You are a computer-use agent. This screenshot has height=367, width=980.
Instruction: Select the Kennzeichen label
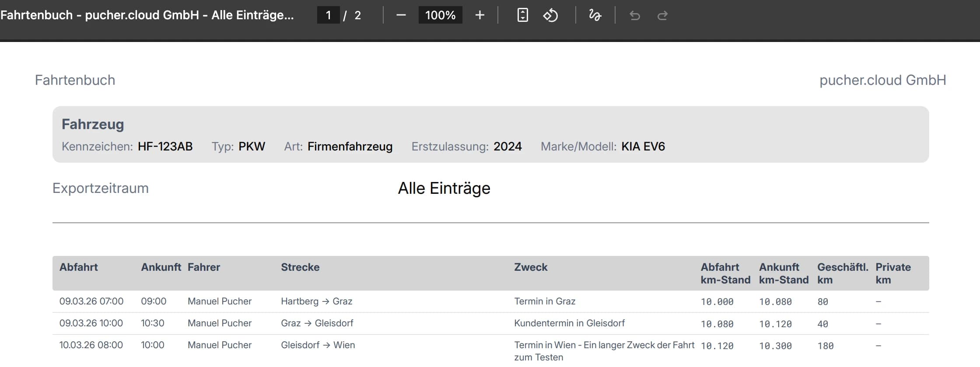tap(97, 146)
